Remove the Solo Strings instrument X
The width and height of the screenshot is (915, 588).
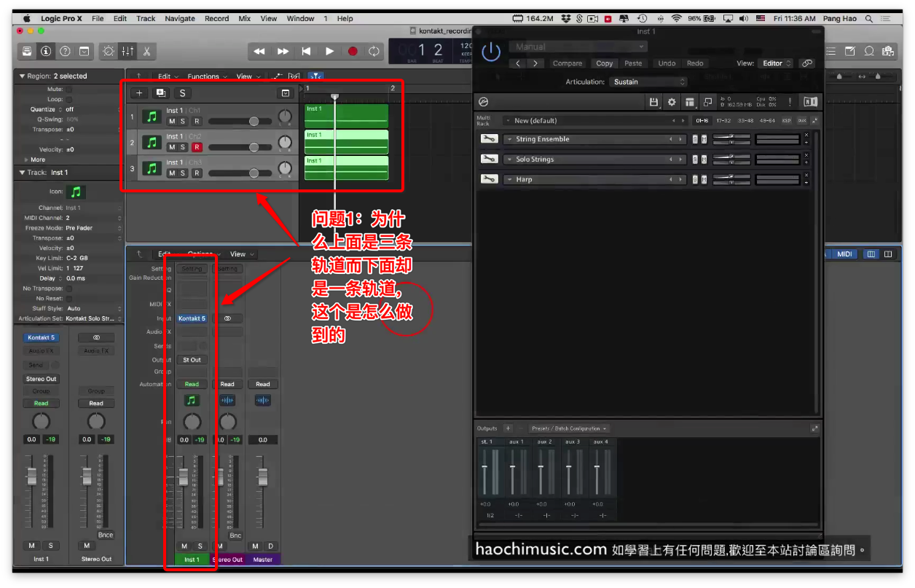click(806, 156)
